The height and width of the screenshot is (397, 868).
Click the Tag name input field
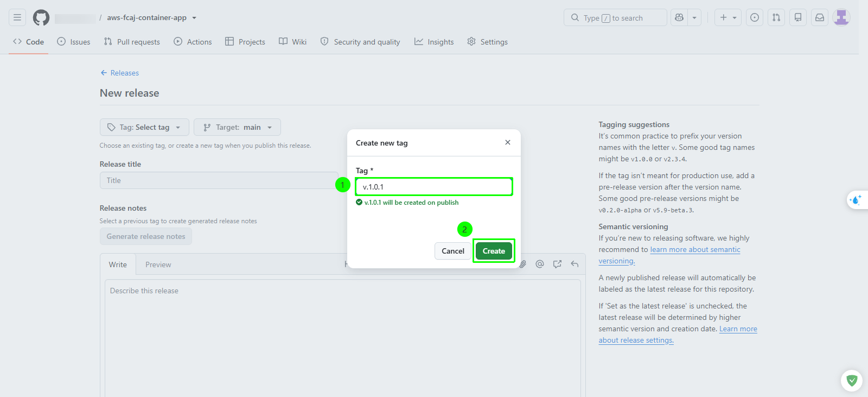coord(434,187)
